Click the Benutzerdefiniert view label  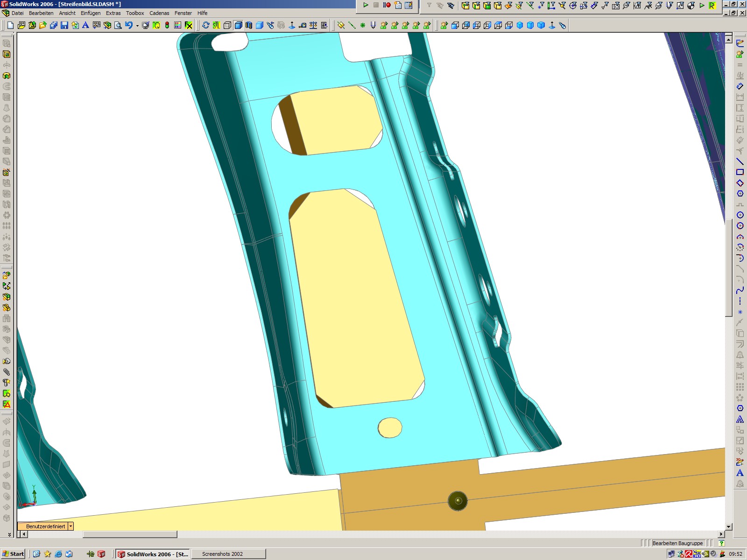(45, 526)
